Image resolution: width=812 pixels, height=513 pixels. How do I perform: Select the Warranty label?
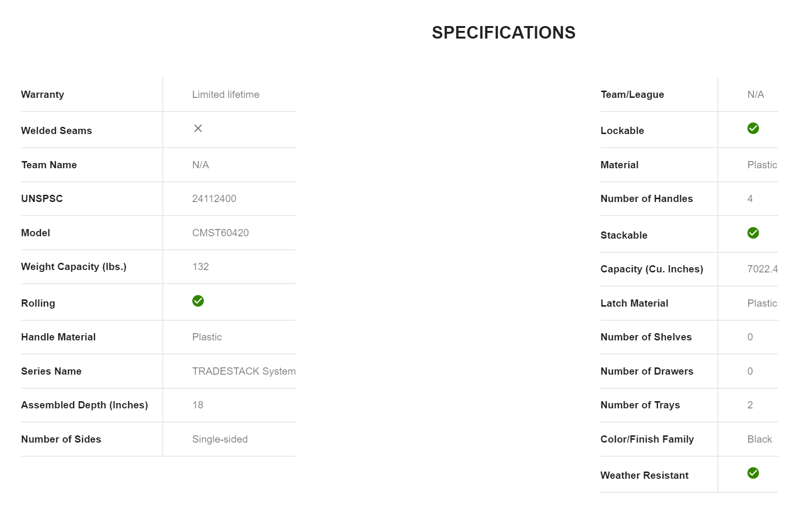click(42, 94)
